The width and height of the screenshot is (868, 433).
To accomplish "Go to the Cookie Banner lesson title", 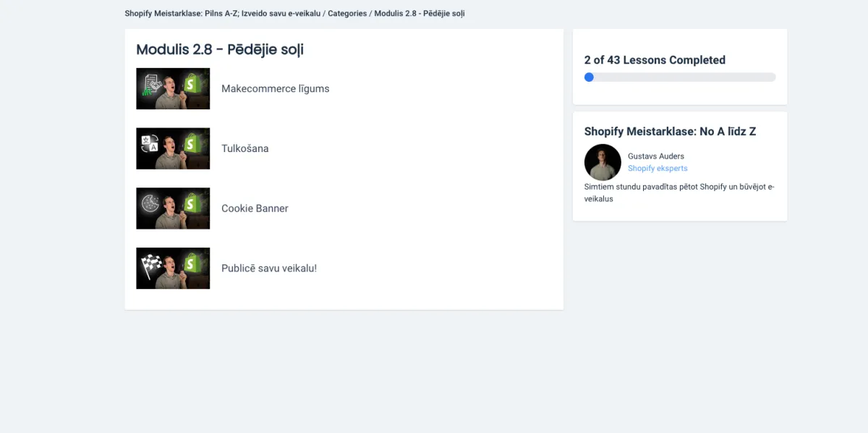I will tap(255, 209).
